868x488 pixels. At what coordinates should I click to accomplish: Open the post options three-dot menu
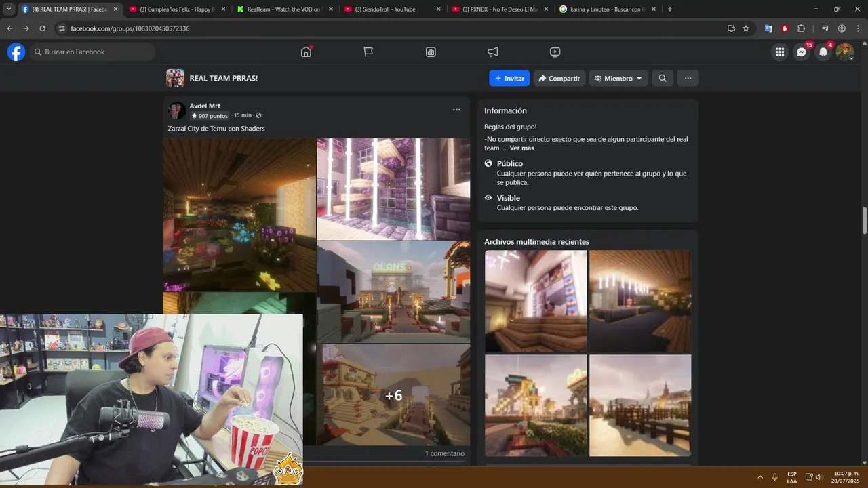[x=456, y=110]
